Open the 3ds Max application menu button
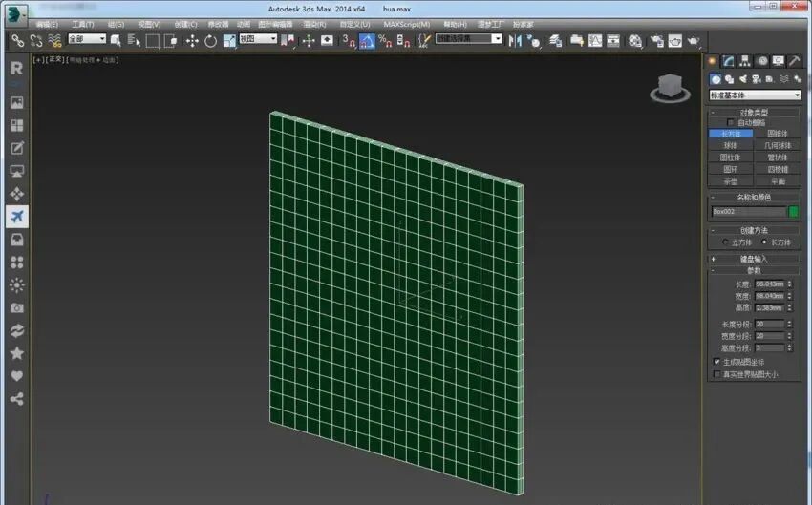 tap(15, 14)
